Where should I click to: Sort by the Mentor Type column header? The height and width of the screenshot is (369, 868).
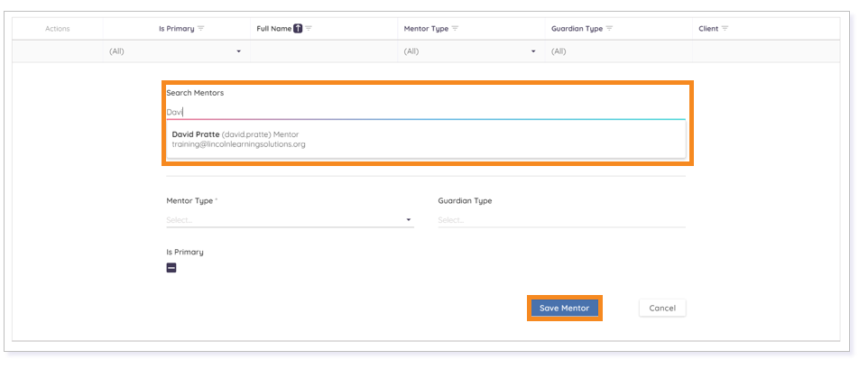426,29
